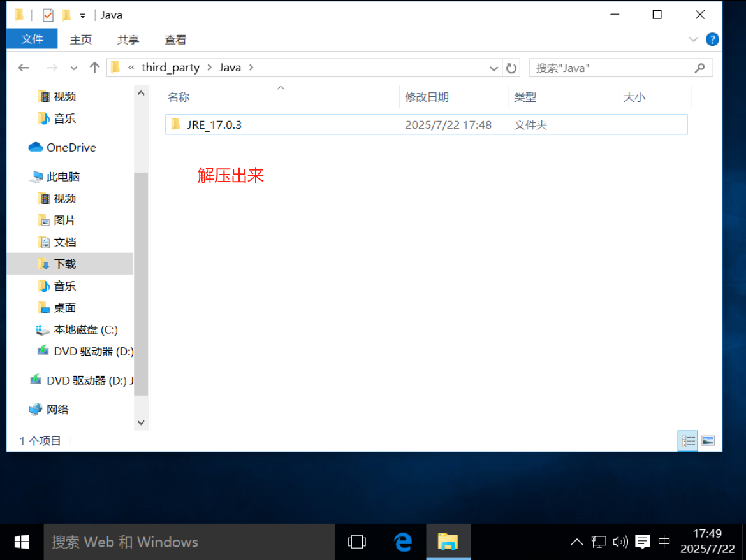Viewport: 746px width, 560px height.
Task: Toggle the 中 input method indicator
Action: click(664, 542)
